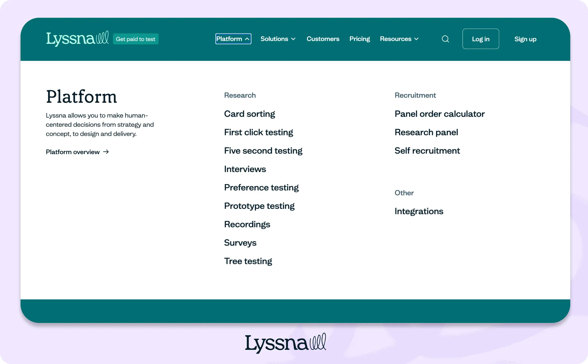Click the Lyssna logo in header
The image size is (588, 364).
click(77, 39)
